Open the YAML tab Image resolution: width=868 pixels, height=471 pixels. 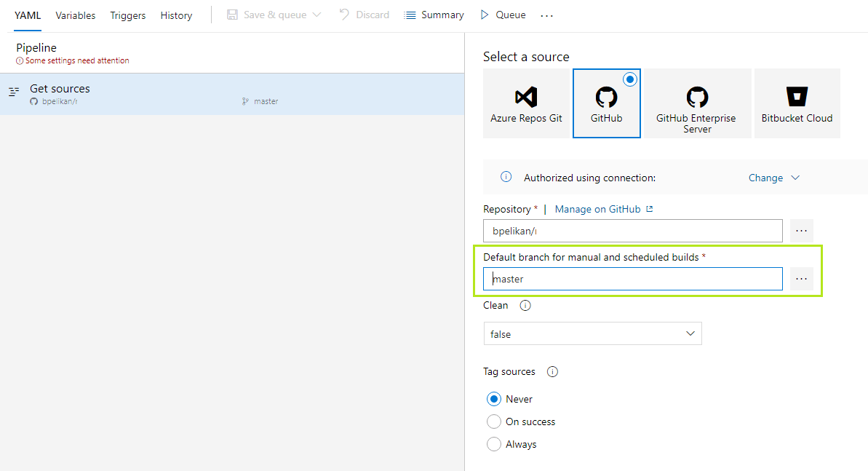[28, 15]
